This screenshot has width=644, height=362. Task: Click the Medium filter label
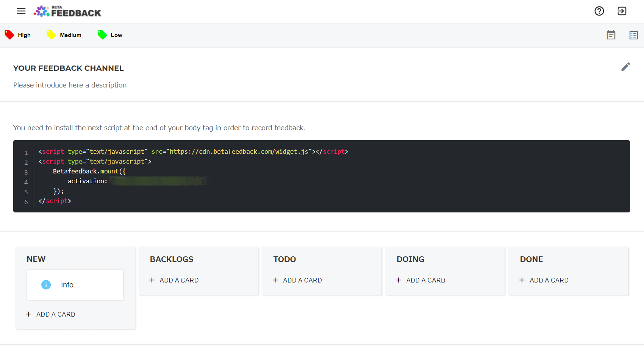[70, 35]
